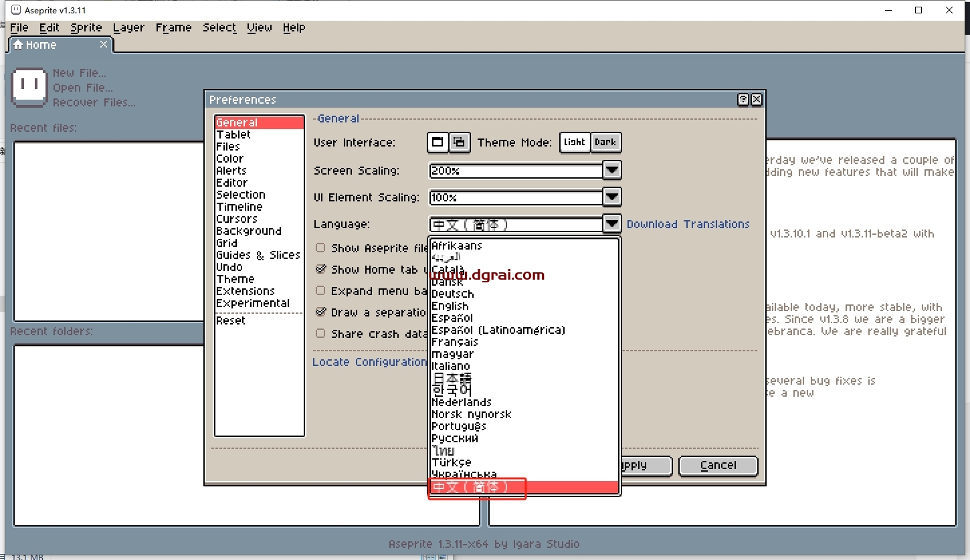Choose Norsk nynorsk from language list
The width and height of the screenshot is (970, 560).
(x=524, y=414)
